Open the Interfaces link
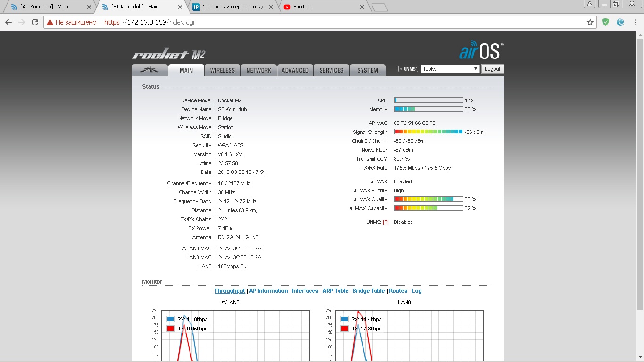Image resolution: width=644 pixels, height=362 pixels. 305,291
